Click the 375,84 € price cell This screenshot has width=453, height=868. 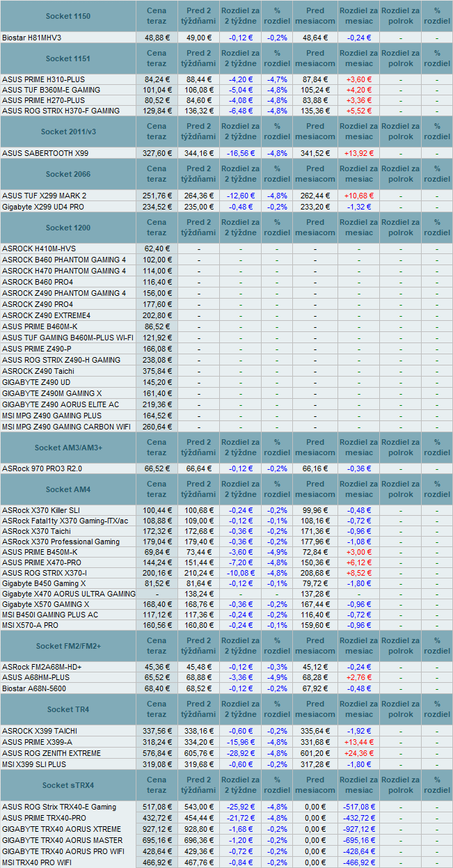click(157, 371)
